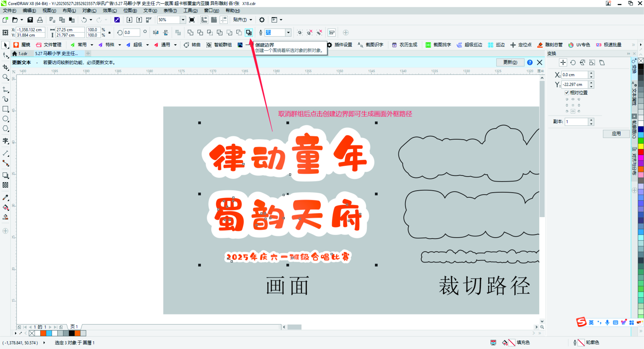
Task: Select the Zoom tool
Action: coord(5,77)
